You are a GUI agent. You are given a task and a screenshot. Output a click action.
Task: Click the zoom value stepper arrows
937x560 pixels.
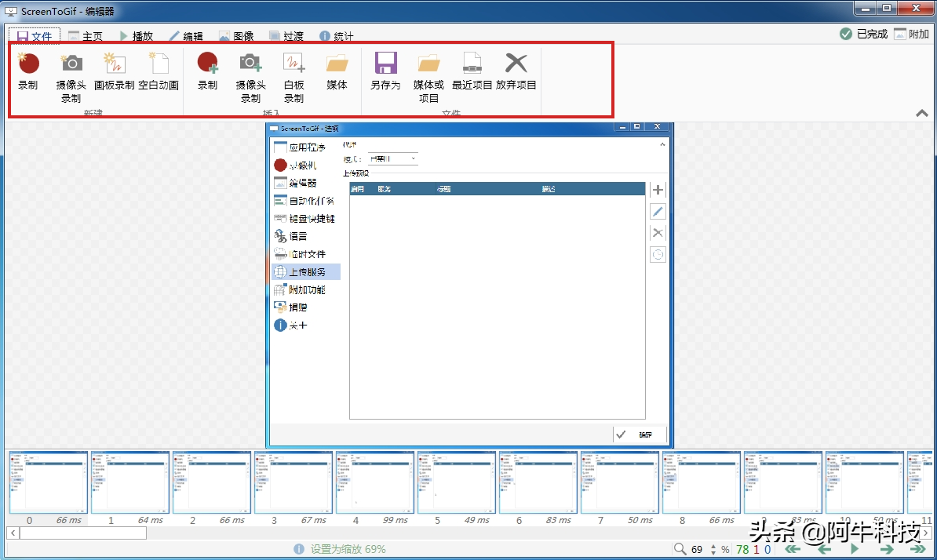coord(713,549)
